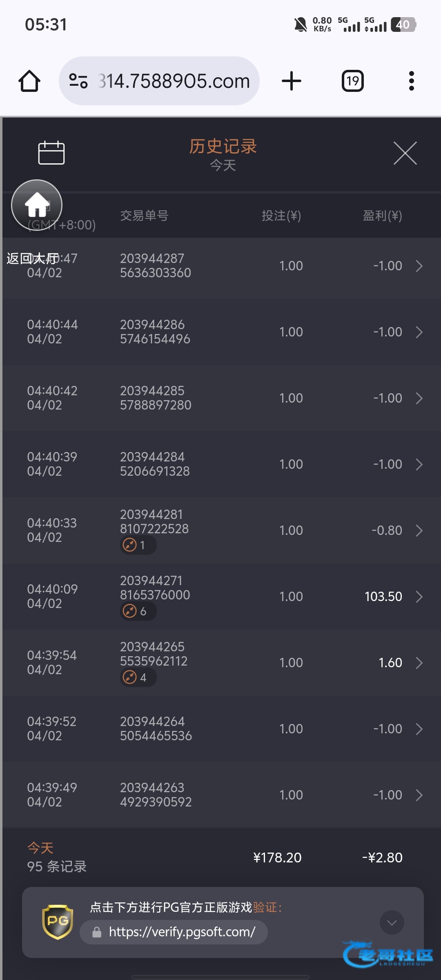
Task: Expand the 103.50 profit record chevron
Action: point(419,597)
